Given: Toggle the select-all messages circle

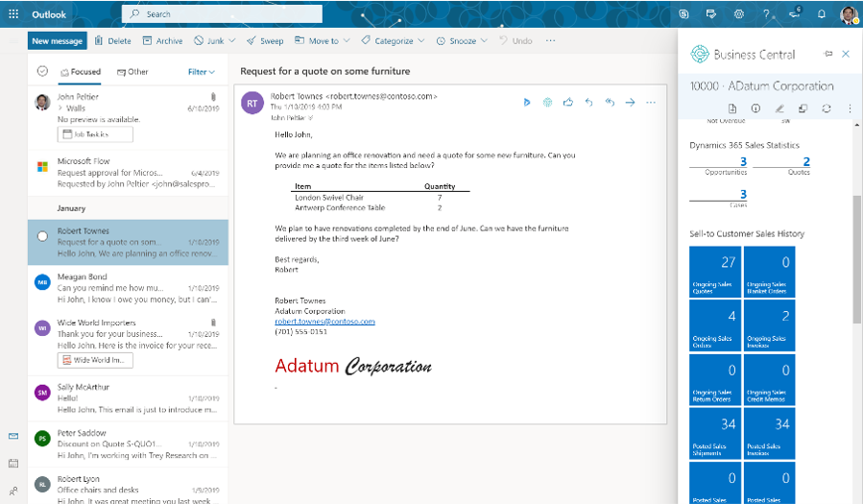Looking at the screenshot, I should pyautogui.click(x=42, y=71).
